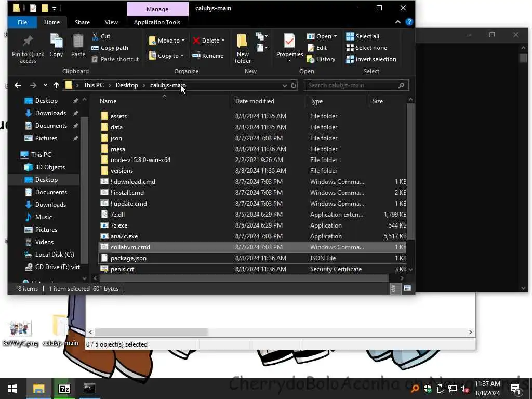Click the Paste ribbon button

(x=78, y=46)
